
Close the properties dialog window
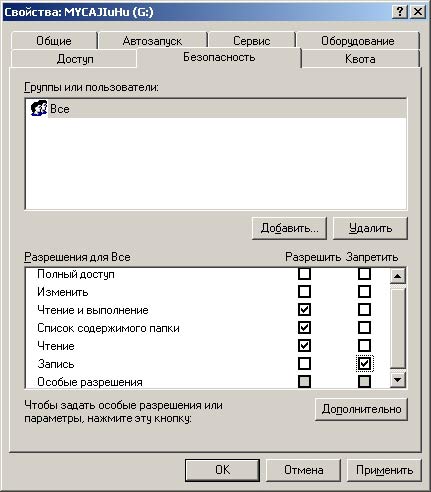[418, 12]
